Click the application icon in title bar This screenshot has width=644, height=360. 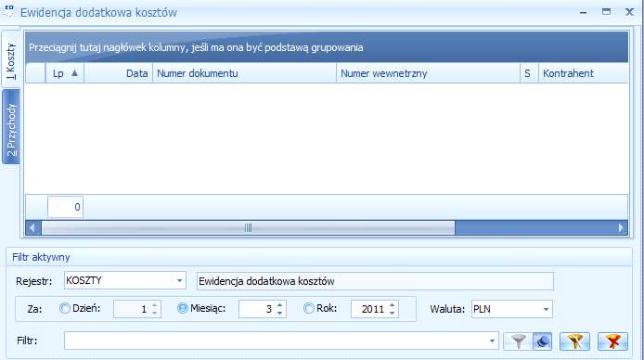[x=9, y=10]
